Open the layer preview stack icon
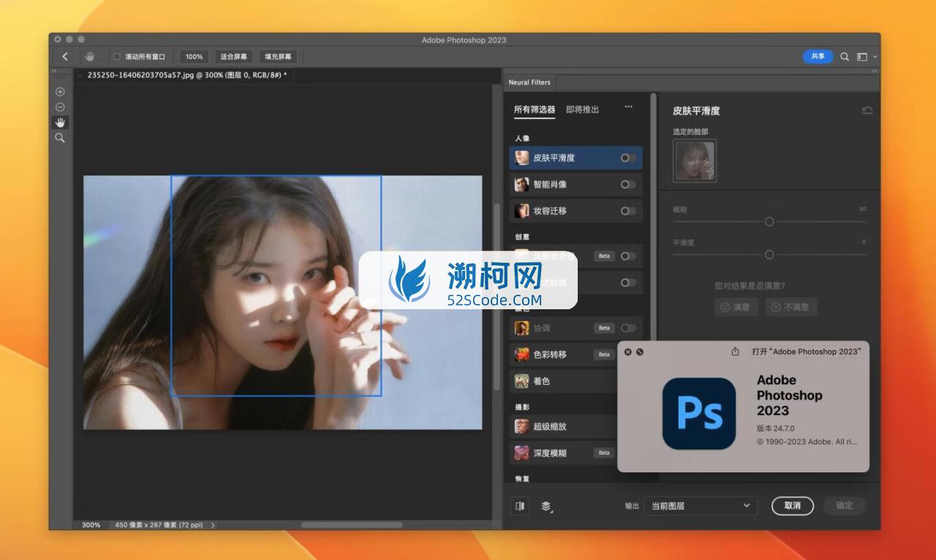936x560 pixels. point(547,506)
